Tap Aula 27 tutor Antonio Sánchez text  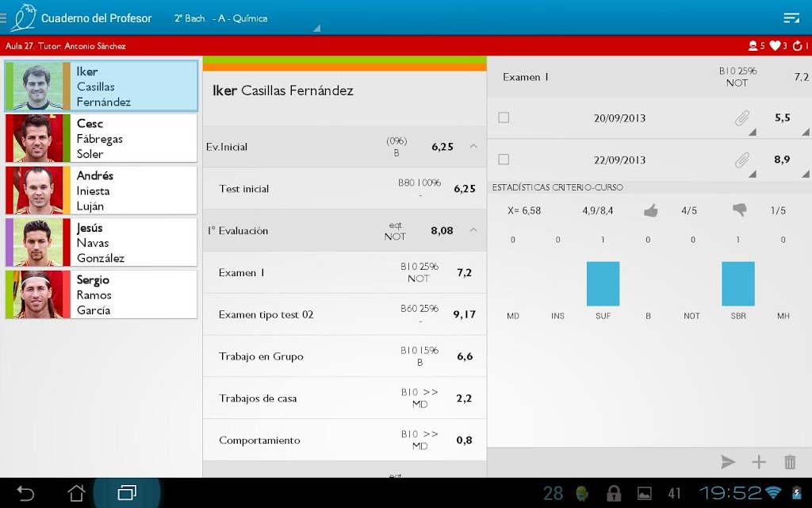66,46
